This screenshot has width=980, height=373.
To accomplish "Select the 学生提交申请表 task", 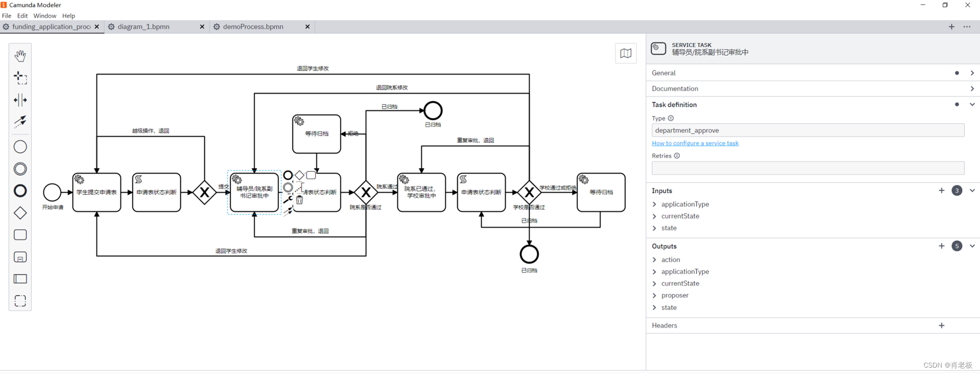I will (97, 192).
